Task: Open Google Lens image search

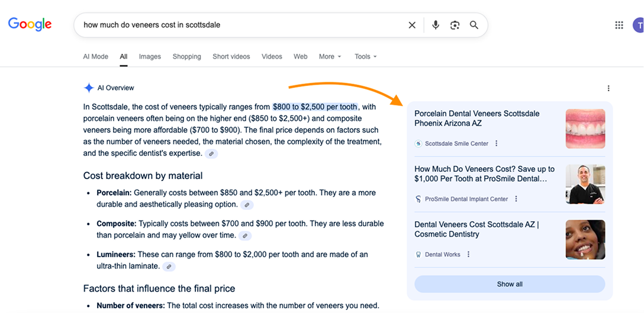Action: [x=455, y=25]
